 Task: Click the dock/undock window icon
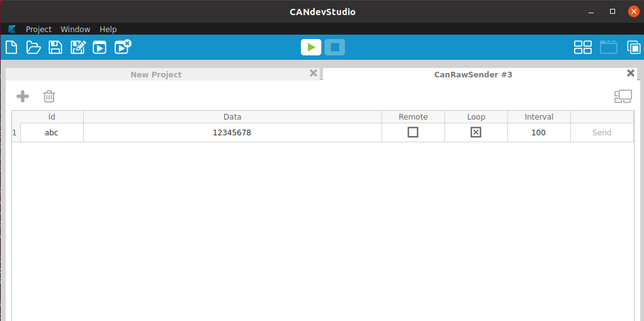[x=623, y=96]
